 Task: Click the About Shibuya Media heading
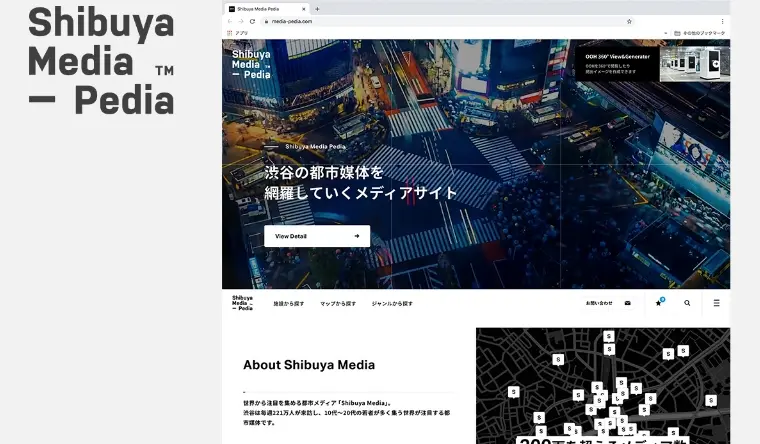click(309, 365)
